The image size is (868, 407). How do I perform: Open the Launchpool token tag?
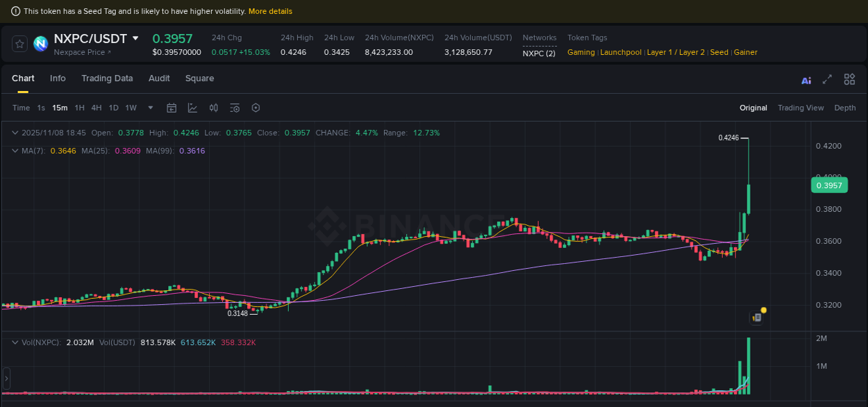pyautogui.click(x=621, y=52)
